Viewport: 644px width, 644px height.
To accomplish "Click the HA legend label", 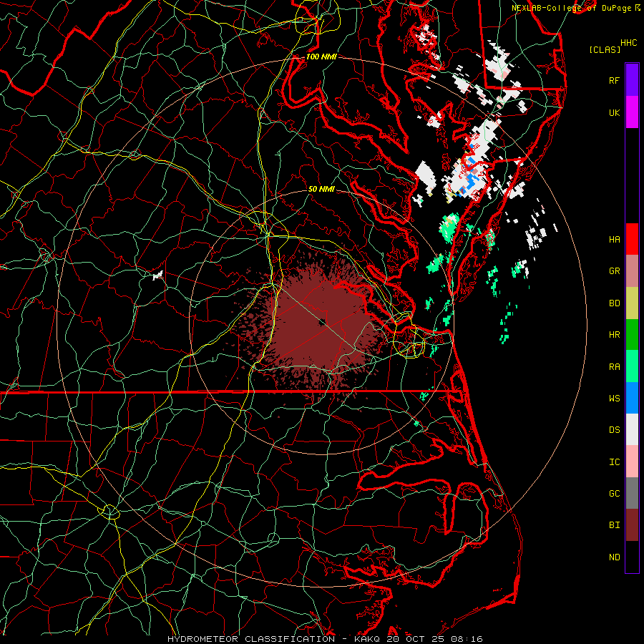I will pyautogui.click(x=614, y=240).
